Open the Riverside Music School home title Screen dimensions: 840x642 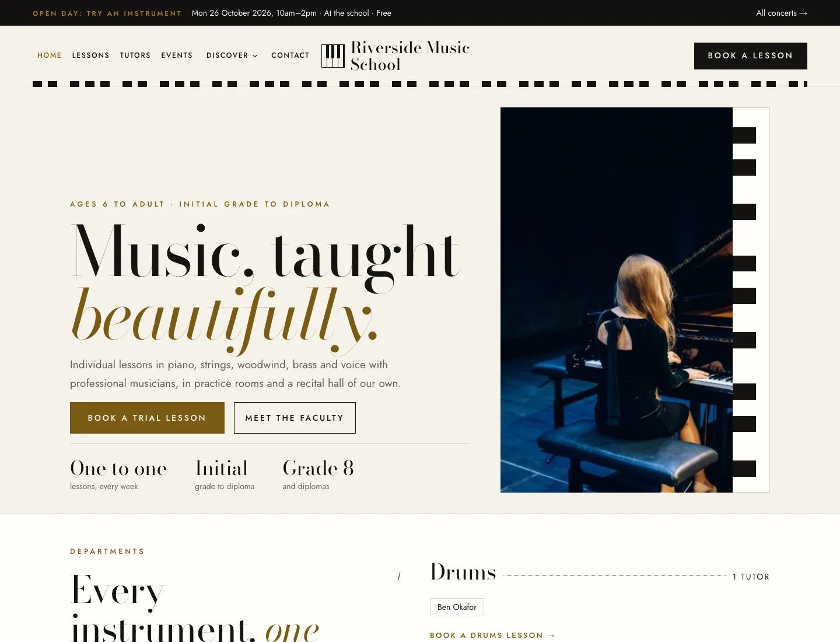pyautogui.click(x=410, y=56)
